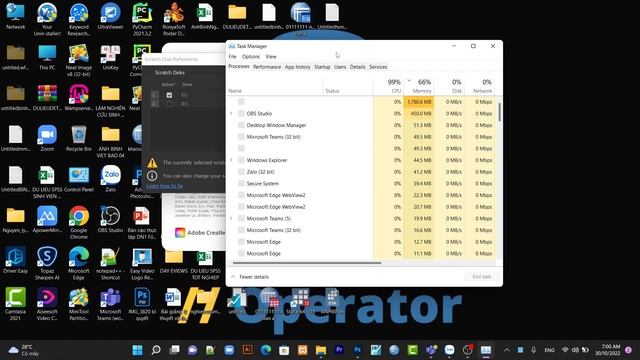Screen dimensions: 640x360
Task: Select the MiniTool Partition desktop shortcut
Action: tap(79, 304)
